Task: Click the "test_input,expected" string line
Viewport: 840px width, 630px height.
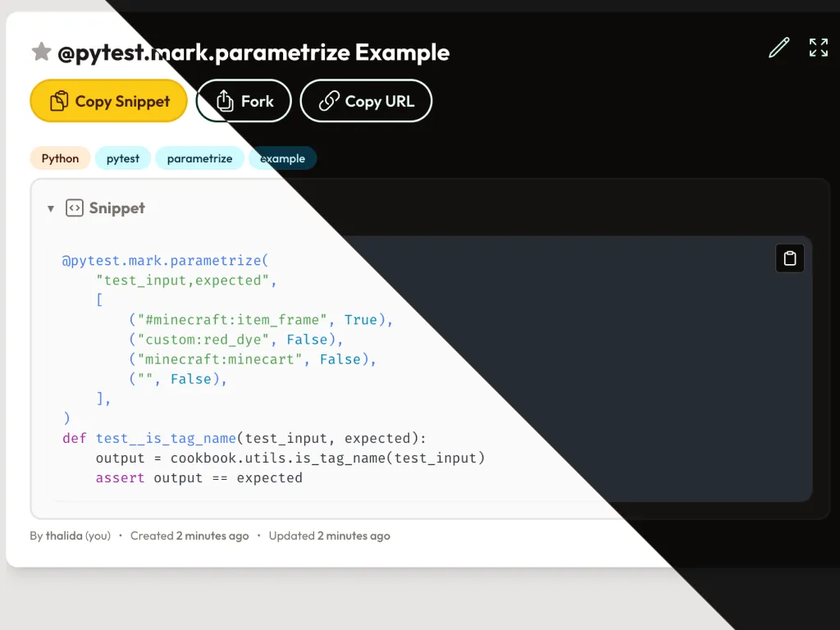Action: [186, 281]
